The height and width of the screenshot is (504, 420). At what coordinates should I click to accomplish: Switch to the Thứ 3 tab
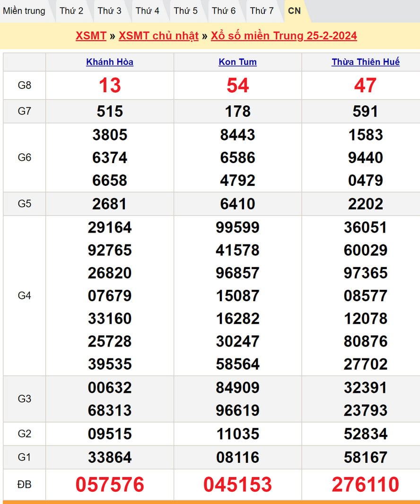tap(109, 11)
